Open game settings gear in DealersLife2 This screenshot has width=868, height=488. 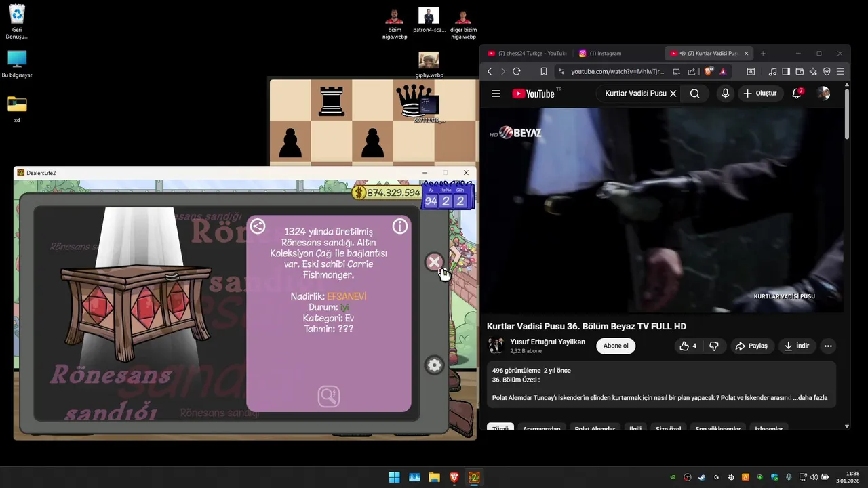[434, 365]
